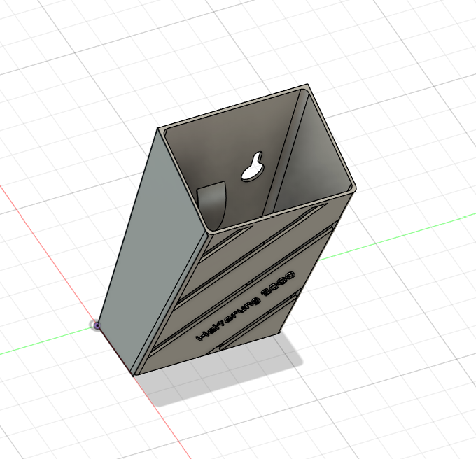
Task: Select the embossed "Halterung 2000" text
Action: [246, 306]
